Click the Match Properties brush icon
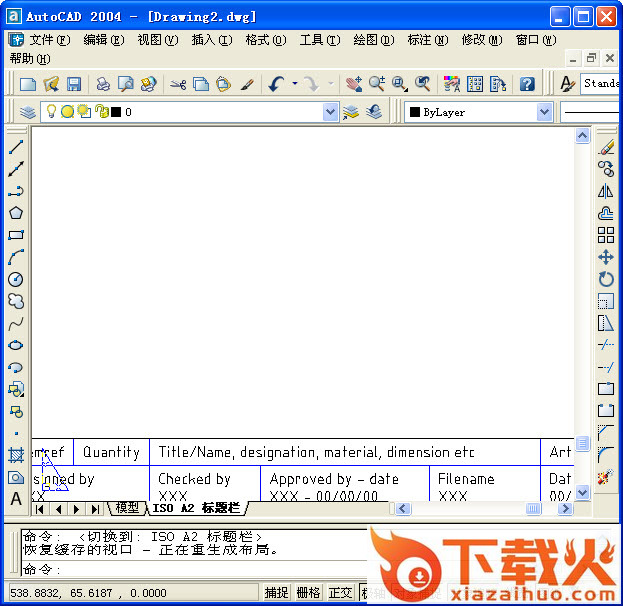Viewport: 623px width, 606px height. click(248, 84)
